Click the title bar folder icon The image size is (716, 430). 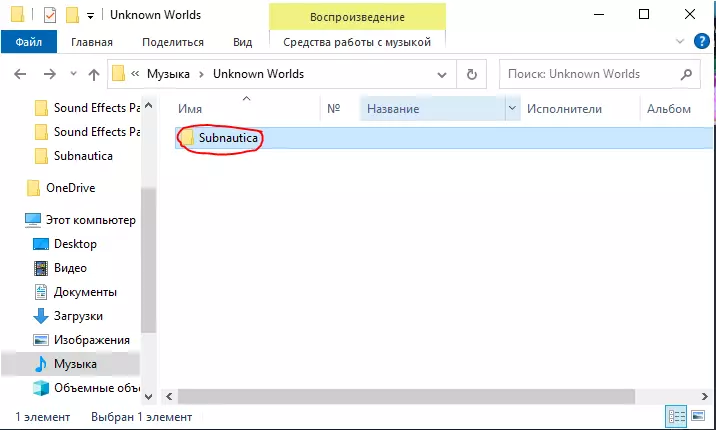pyautogui.click(x=17, y=15)
